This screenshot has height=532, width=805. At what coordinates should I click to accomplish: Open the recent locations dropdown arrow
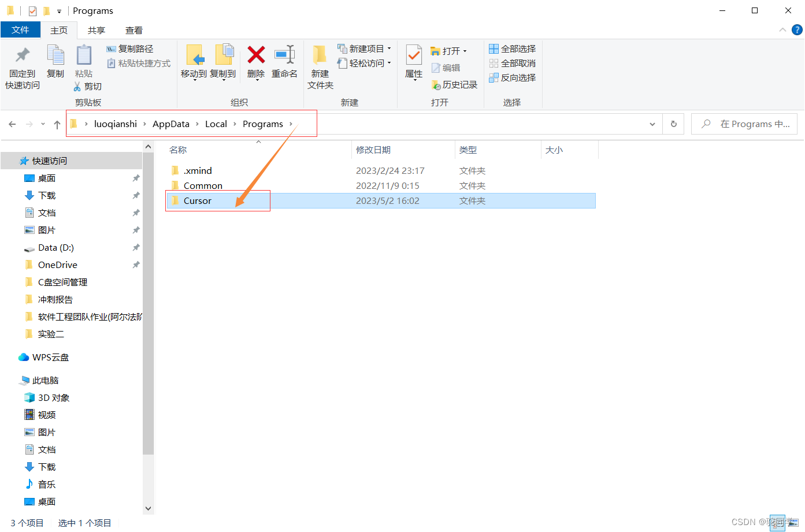tap(43, 124)
